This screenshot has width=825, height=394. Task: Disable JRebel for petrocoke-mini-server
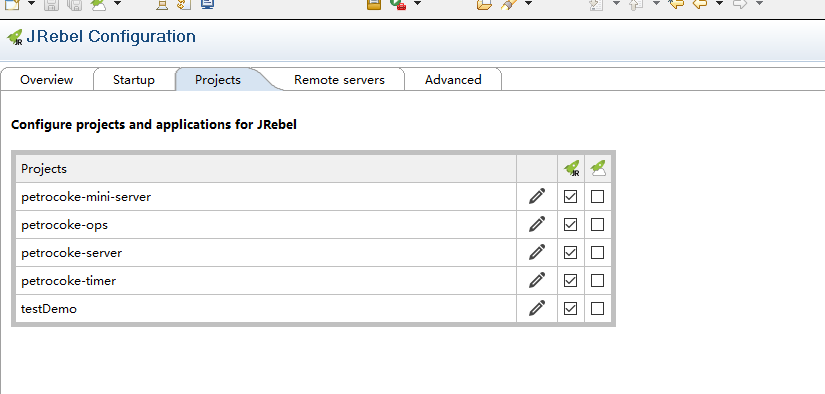click(570, 197)
